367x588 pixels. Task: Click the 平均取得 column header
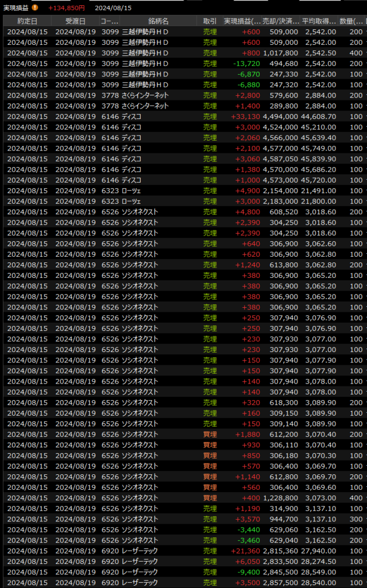pyautogui.click(x=319, y=21)
